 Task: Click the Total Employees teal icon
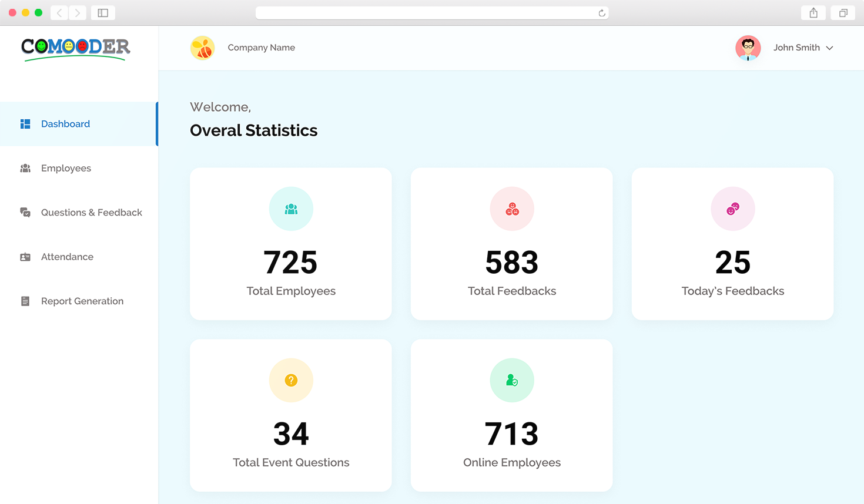[x=291, y=209]
